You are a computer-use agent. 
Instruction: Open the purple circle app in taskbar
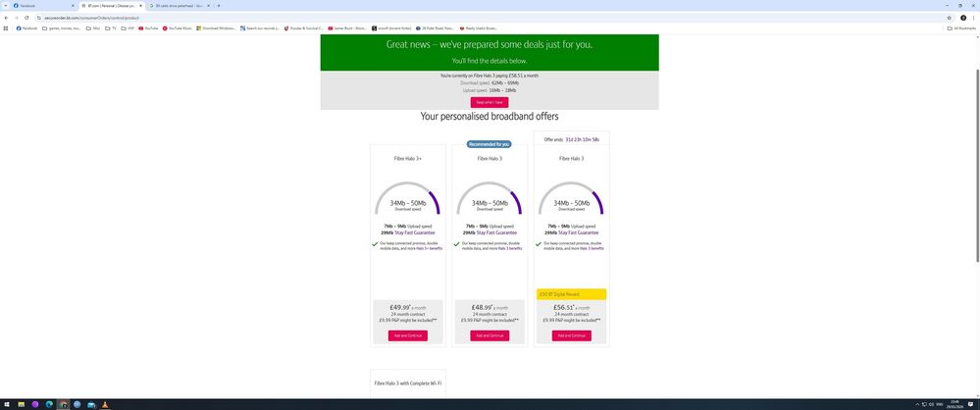click(x=35, y=404)
